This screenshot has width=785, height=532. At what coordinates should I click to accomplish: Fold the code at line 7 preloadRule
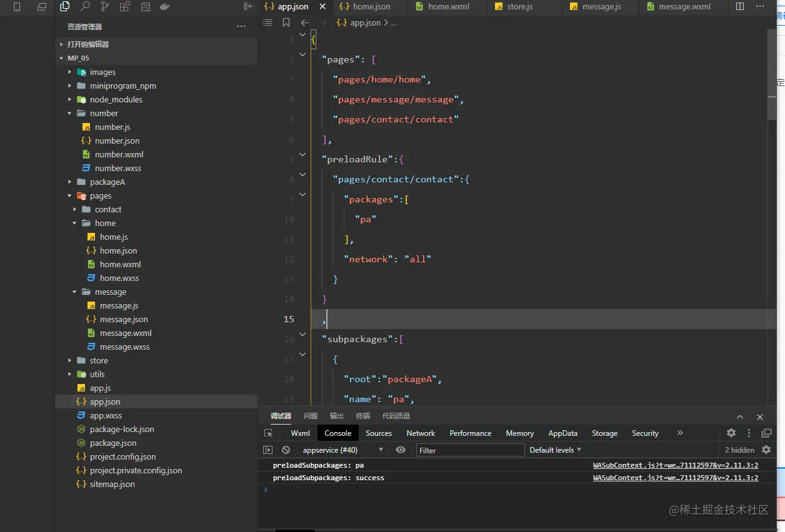[302, 154]
